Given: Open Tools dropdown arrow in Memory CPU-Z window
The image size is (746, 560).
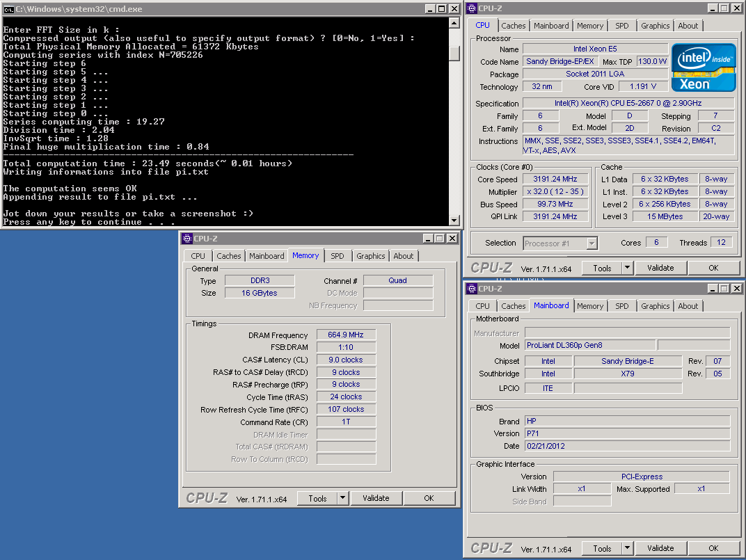Looking at the screenshot, I should (x=342, y=498).
